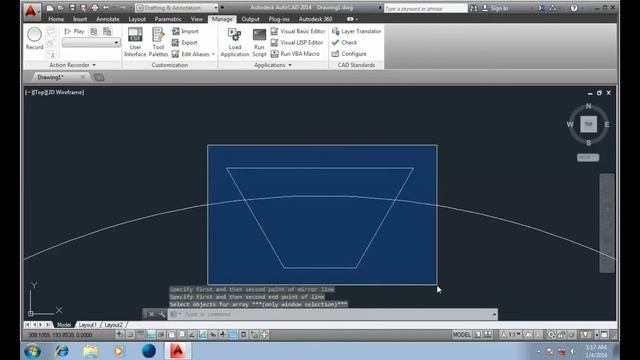
Task: Toggle Object Snap in the status bar
Action: (x=171, y=335)
